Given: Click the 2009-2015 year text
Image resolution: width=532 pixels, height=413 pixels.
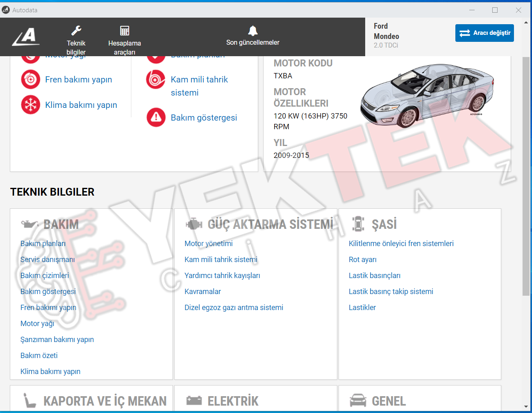Looking at the screenshot, I should (291, 155).
